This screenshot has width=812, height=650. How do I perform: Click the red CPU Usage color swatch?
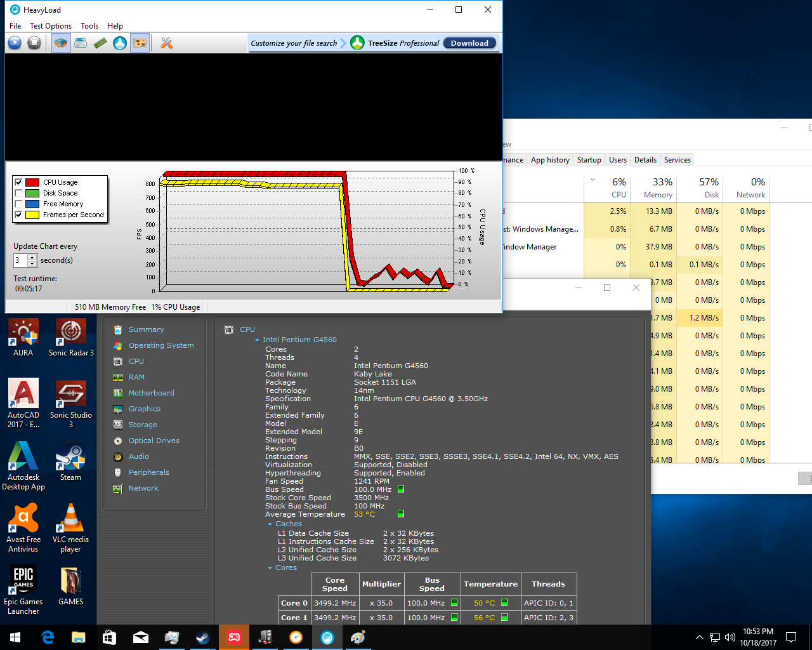click(x=32, y=182)
